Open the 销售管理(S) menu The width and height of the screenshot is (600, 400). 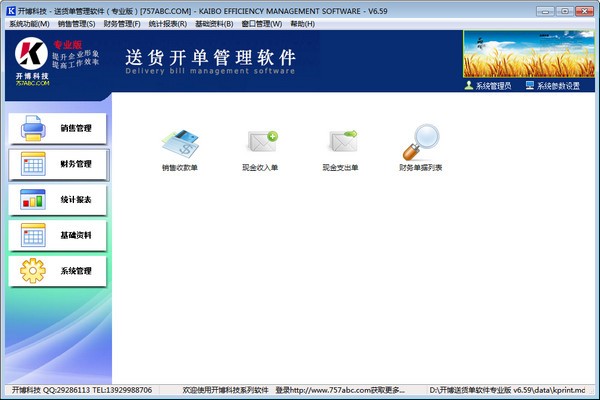coord(77,23)
